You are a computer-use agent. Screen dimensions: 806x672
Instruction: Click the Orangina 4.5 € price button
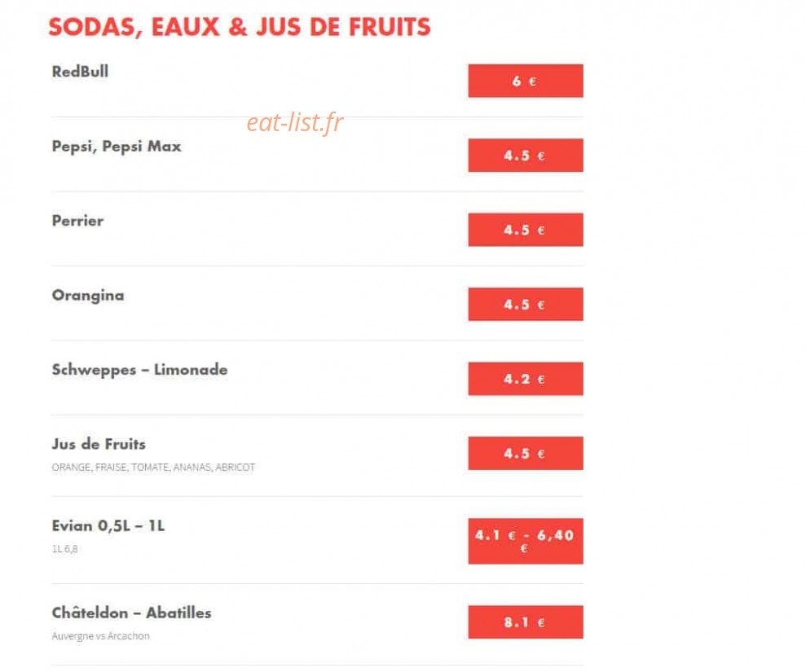pyautogui.click(x=526, y=304)
